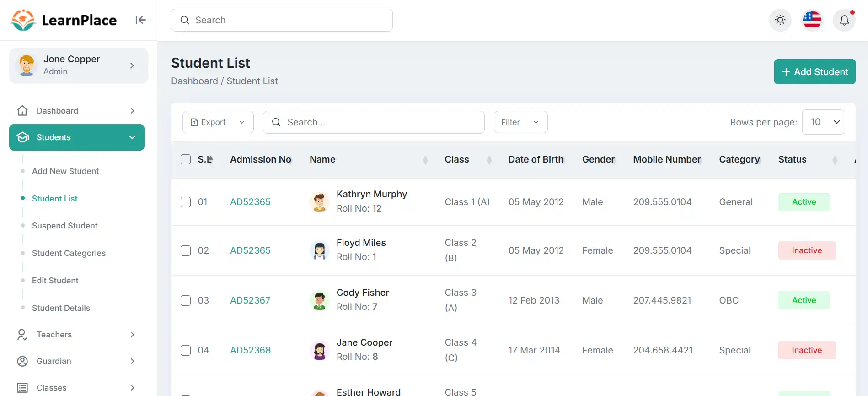Collapse the Students menu chevron

132,137
